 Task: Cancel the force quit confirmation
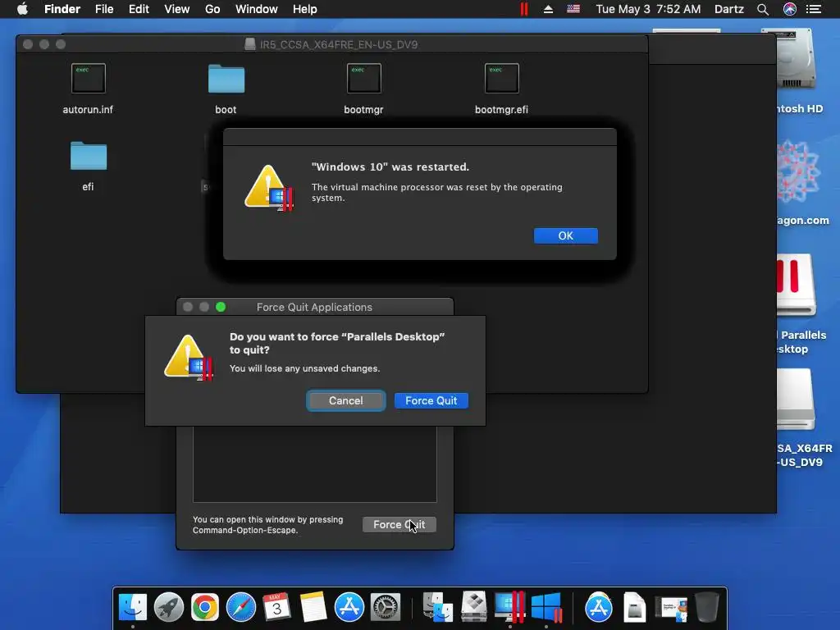(x=345, y=400)
